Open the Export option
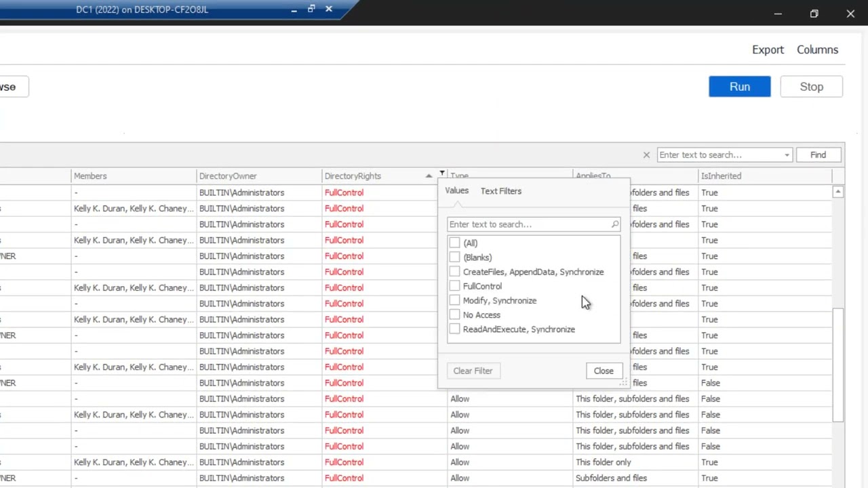This screenshot has width=868, height=488. pos(768,49)
